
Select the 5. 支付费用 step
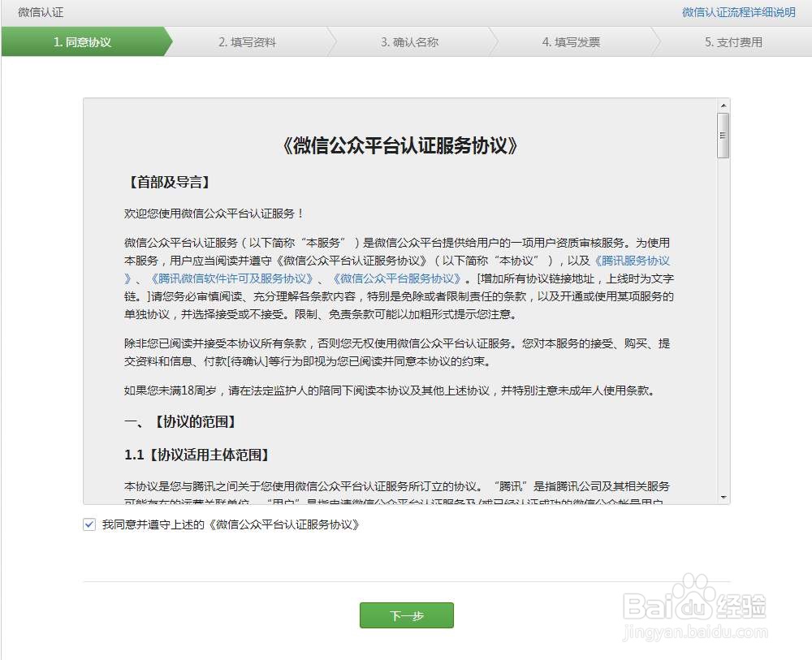pos(735,41)
